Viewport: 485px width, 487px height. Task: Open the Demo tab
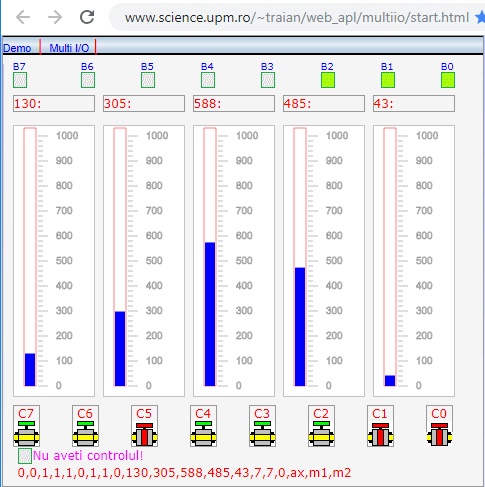pos(17,48)
